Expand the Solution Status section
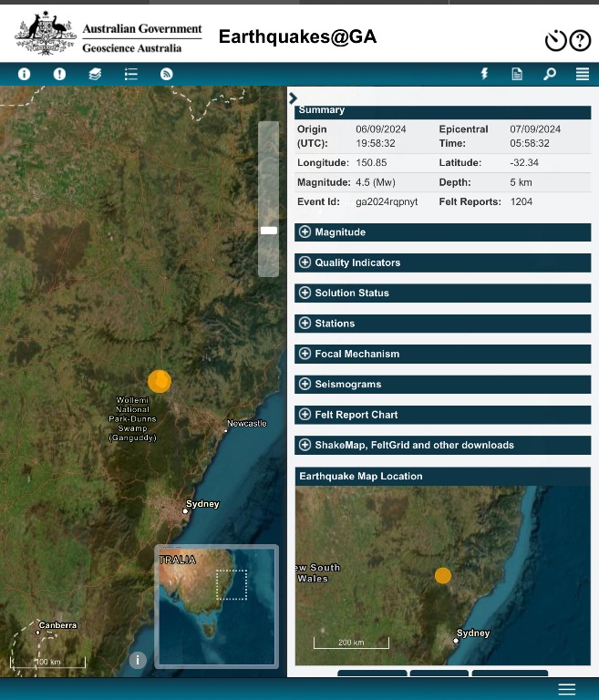Image resolution: width=599 pixels, height=700 pixels. click(443, 293)
